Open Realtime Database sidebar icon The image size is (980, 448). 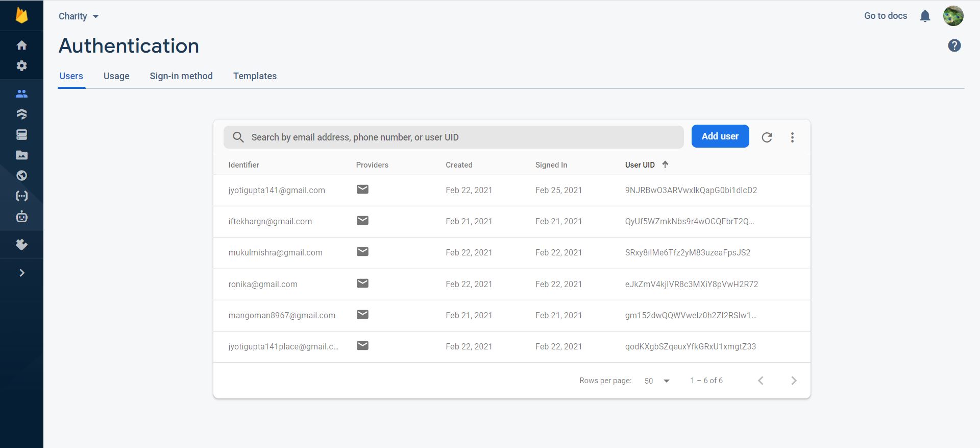(x=21, y=134)
